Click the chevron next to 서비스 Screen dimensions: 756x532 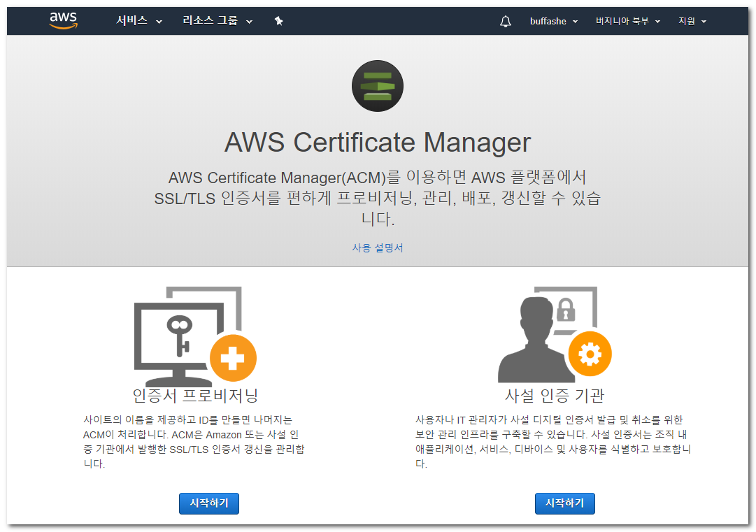159,22
